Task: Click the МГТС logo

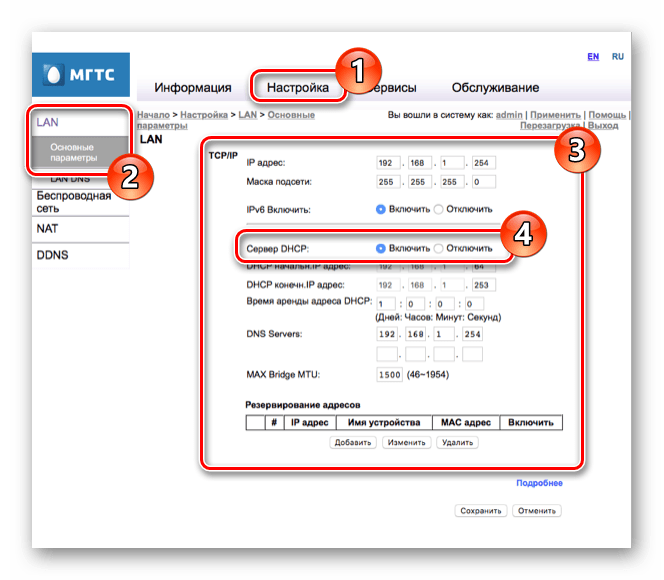Action: (x=80, y=75)
